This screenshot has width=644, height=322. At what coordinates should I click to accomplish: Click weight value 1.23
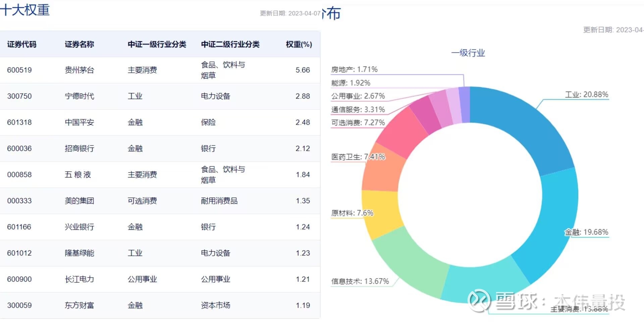pyautogui.click(x=303, y=253)
